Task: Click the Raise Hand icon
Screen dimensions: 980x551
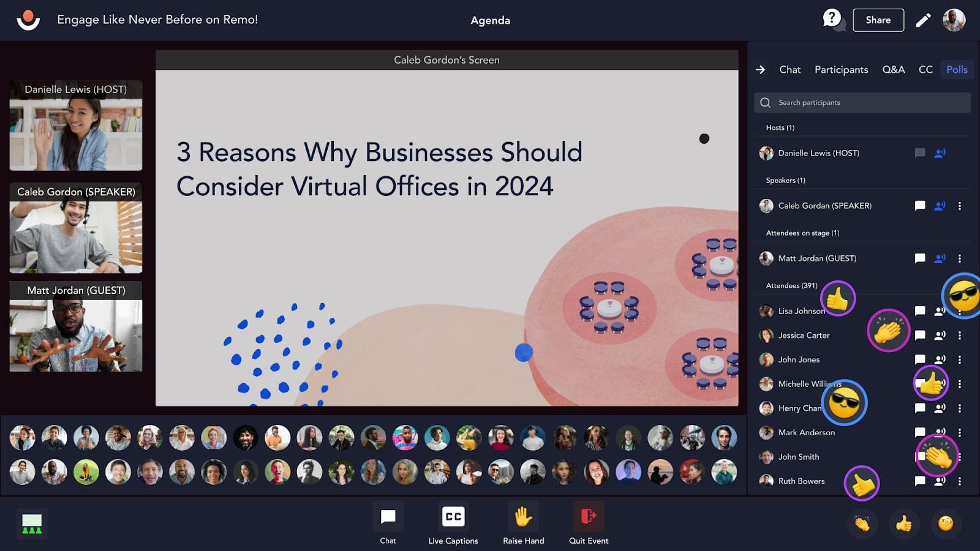Action: point(523,518)
